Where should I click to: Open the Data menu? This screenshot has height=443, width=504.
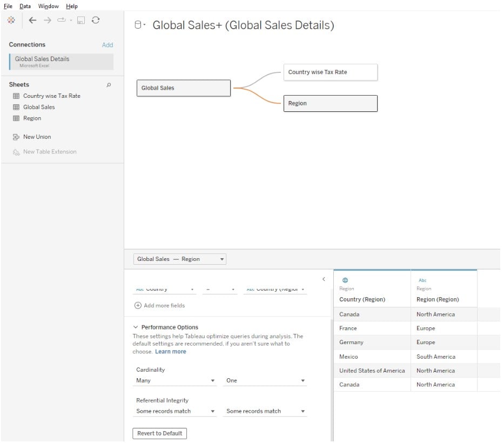click(25, 6)
